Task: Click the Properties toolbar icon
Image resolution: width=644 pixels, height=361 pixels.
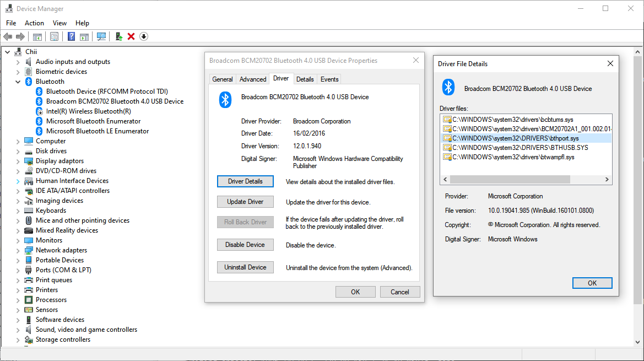Action: pos(55,36)
